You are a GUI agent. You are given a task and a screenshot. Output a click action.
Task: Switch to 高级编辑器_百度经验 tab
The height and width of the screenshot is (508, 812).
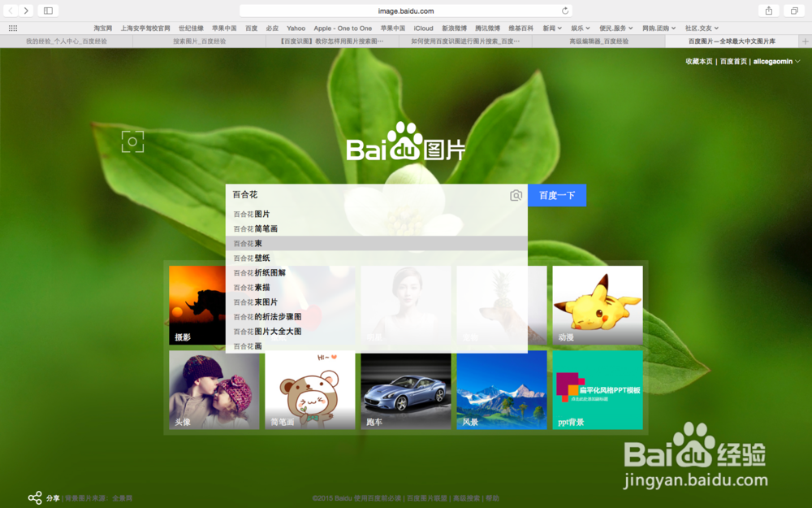click(x=598, y=41)
